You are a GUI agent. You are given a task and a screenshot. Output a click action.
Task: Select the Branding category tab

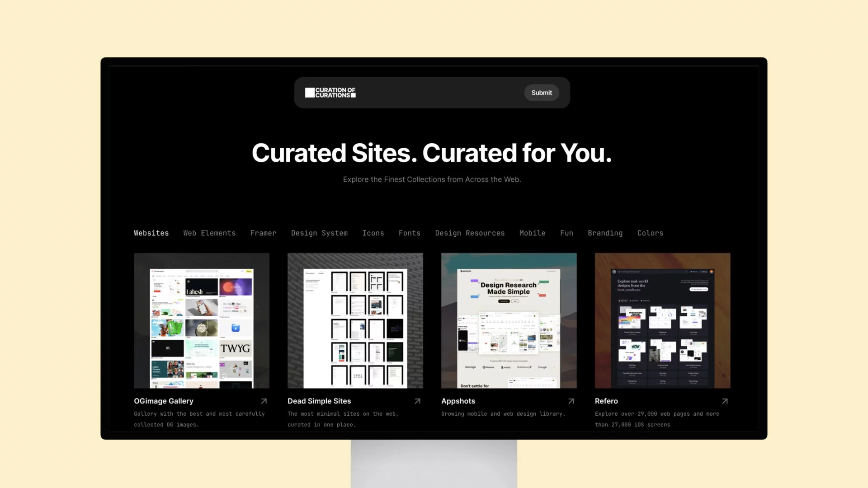click(605, 232)
